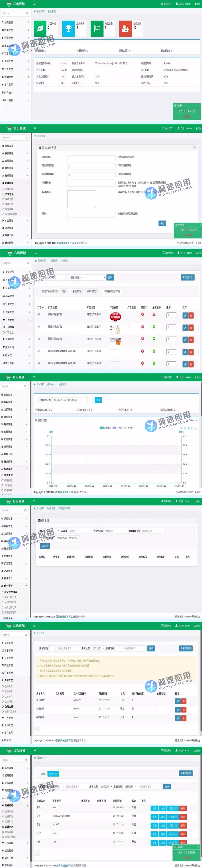
Task: Click the 确定 button beside date range
Action: [98, 400]
